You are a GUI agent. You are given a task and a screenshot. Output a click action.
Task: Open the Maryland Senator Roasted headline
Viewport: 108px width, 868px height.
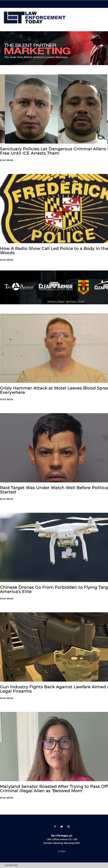tap(54, 788)
